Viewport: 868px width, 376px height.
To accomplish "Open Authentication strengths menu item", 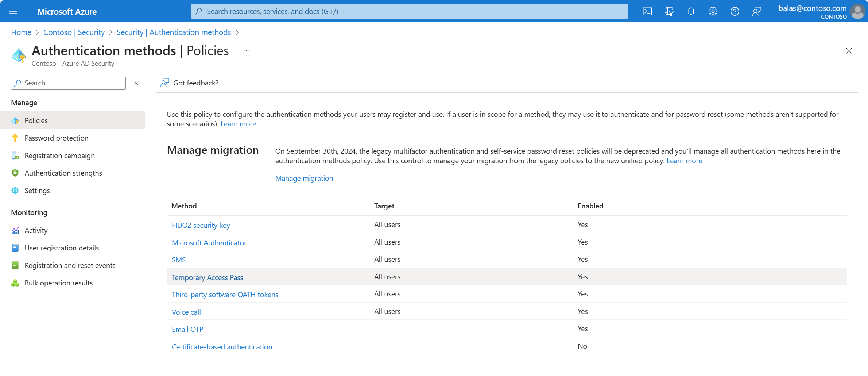I will pos(63,173).
